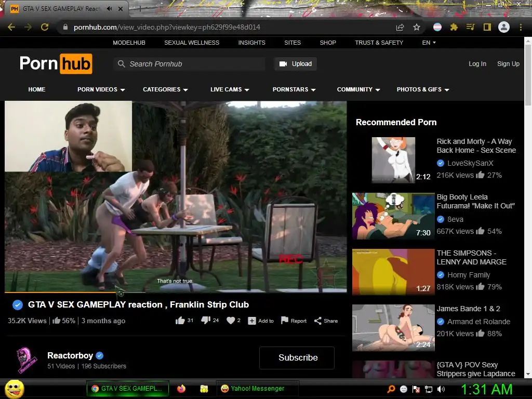Bookmark this page with the star icon
The image size is (532, 399).
[x=417, y=27]
